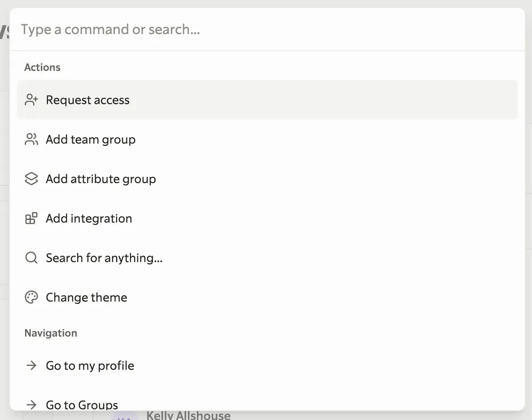Screen dimensions: 532x420
Task: Open the Change theme option
Action: tap(86, 297)
